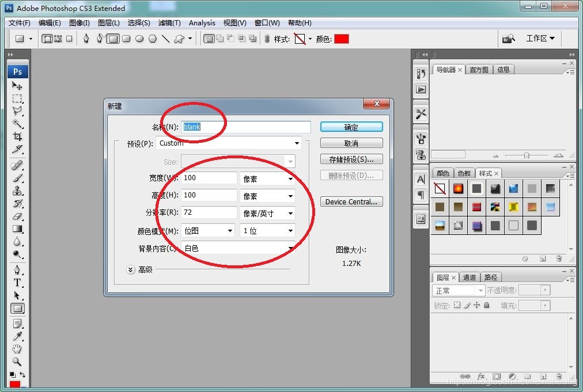This screenshot has height=392, width=583.
Task: Open the Analysis menu
Action: tap(202, 23)
